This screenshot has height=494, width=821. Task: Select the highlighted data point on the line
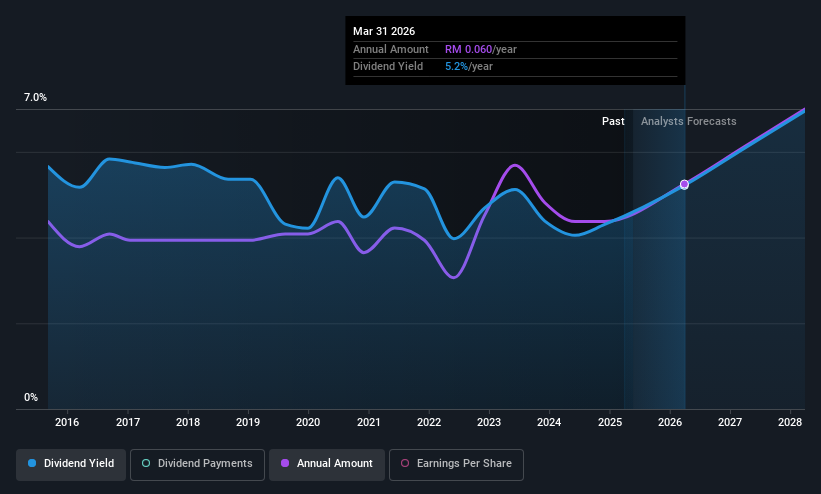coord(684,184)
